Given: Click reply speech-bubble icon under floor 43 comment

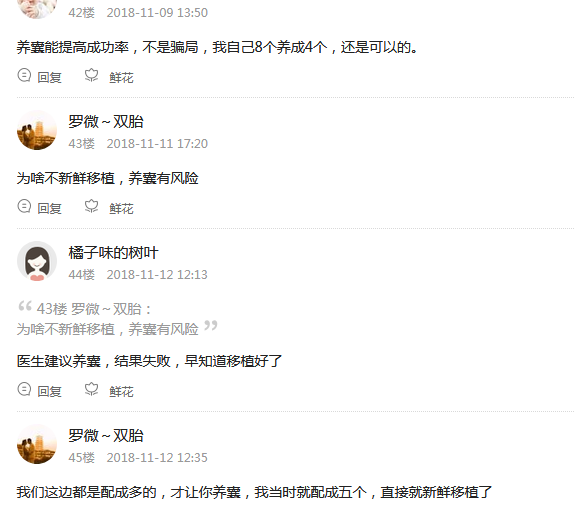Looking at the screenshot, I should point(24,206).
